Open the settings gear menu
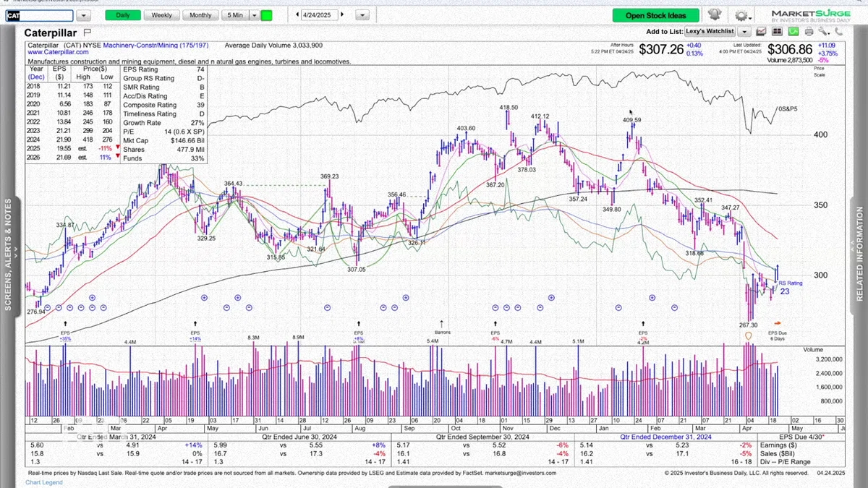Image resolution: width=868 pixels, height=488 pixels. tap(741, 14)
